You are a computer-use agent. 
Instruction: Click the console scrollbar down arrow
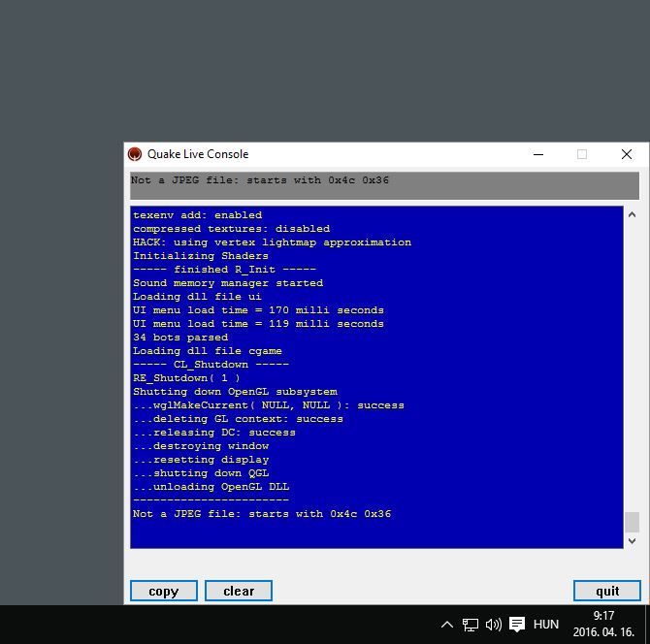[632, 541]
